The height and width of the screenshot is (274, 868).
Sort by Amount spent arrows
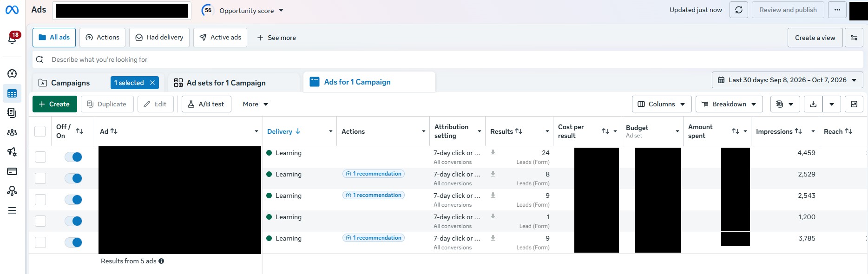736,131
